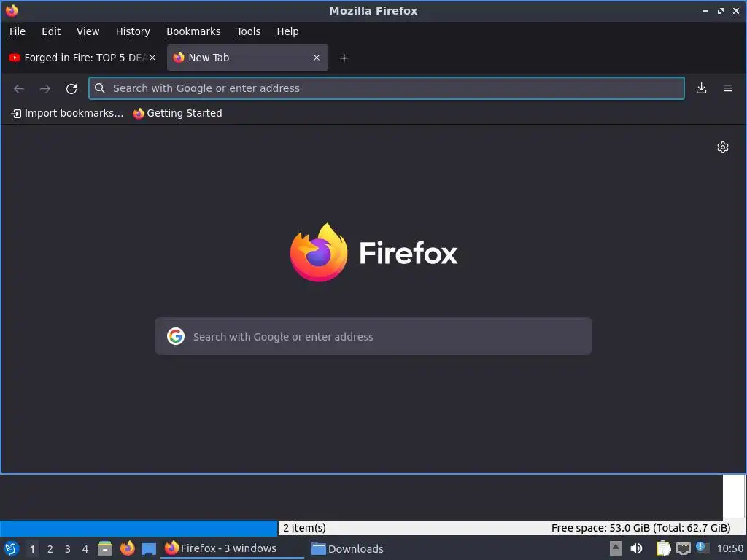Click Firefox icon in window title bar
The width and height of the screenshot is (747, 560).
12,10
